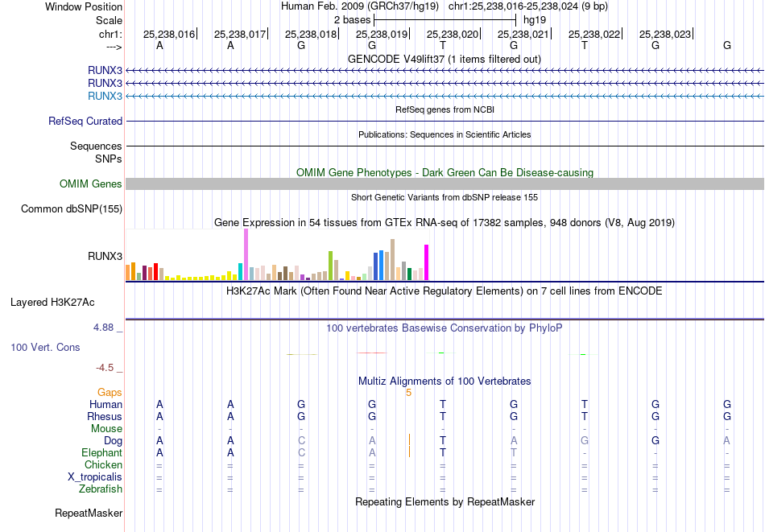Click the Elephant species label
Image resolution: width=765 pixels, height=532 pixels.
click(101, 452)
